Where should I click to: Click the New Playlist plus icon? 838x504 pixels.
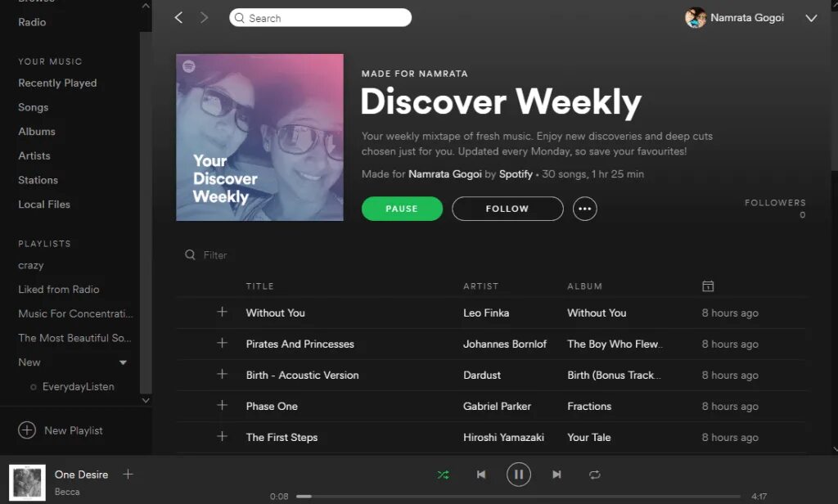pos(27,430)
